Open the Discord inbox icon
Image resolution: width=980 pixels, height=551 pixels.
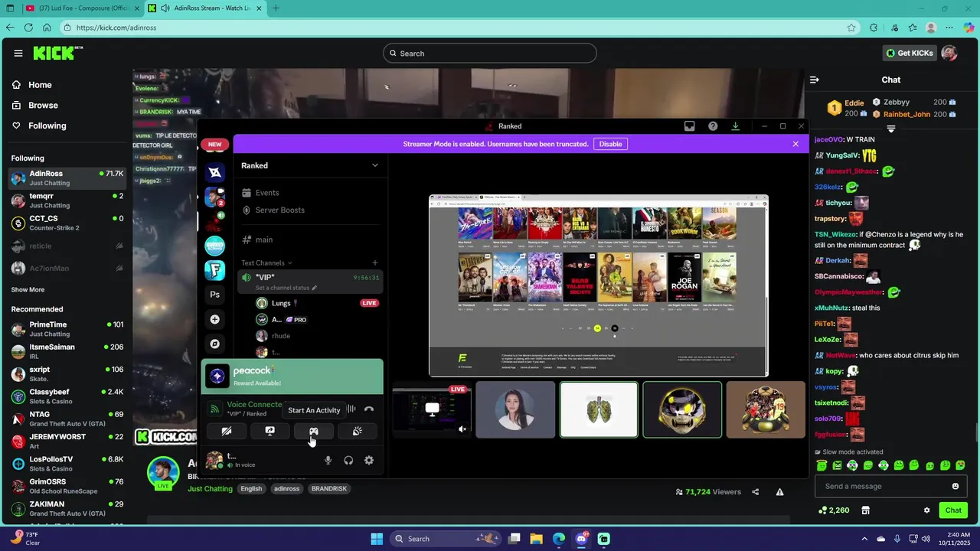(x=689, y=126)
